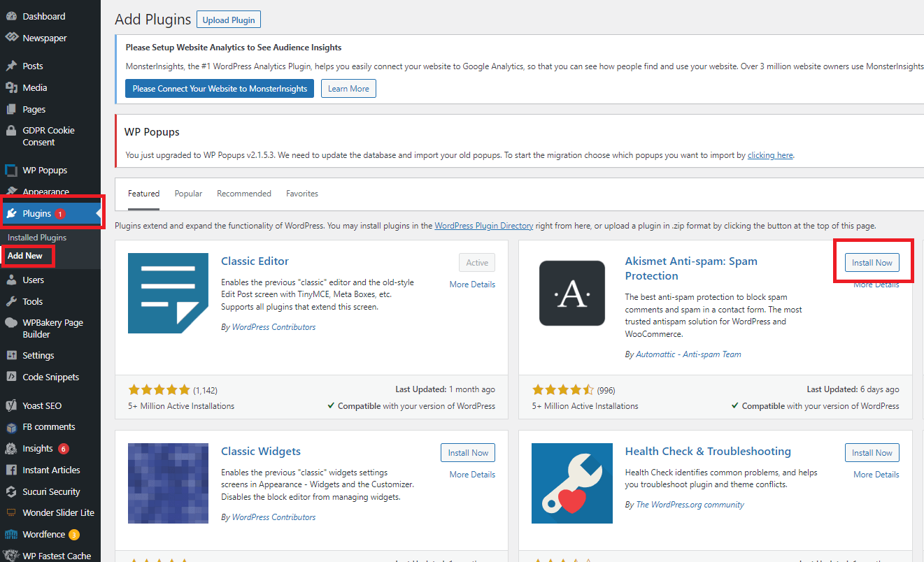The width and height of the screenshot is (924, 562).
Task: Click the FB comments cube icon
Action: pos(11,427)
